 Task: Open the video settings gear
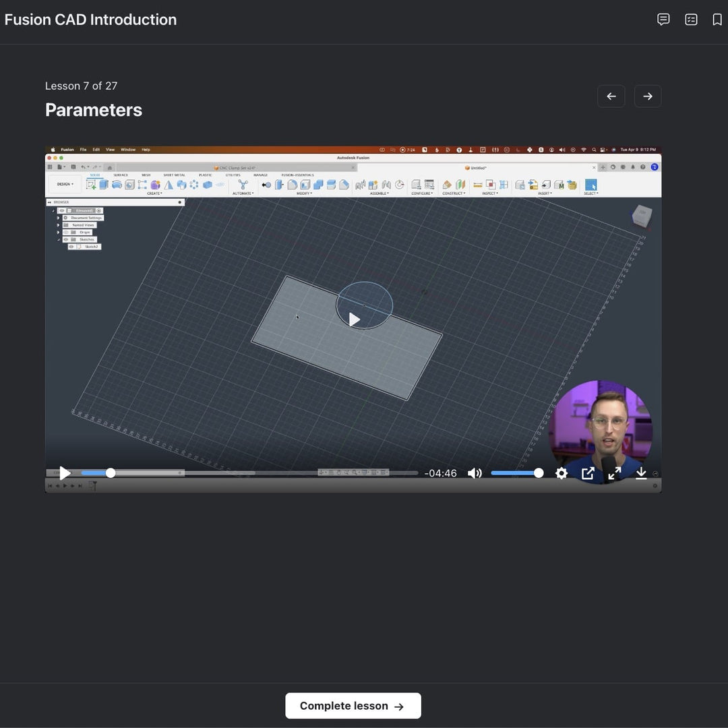click(561, 473)
